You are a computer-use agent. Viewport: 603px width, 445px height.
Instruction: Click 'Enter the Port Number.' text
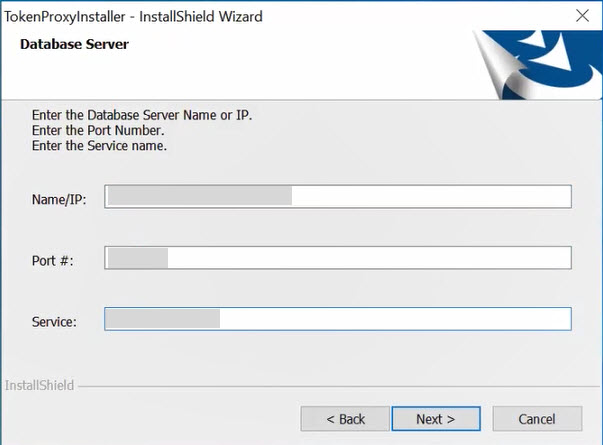(x=98, y=130)
